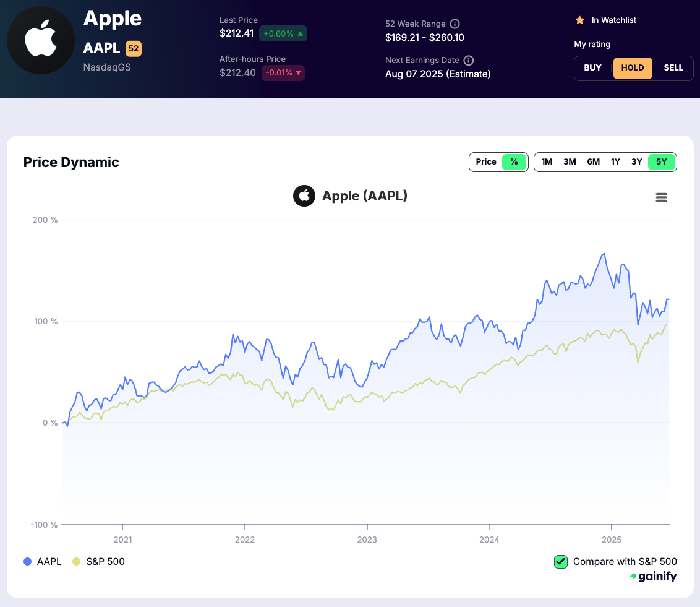700x607 pixels.
Task: Select the 3M time range
Action: [x=570, y=161]
